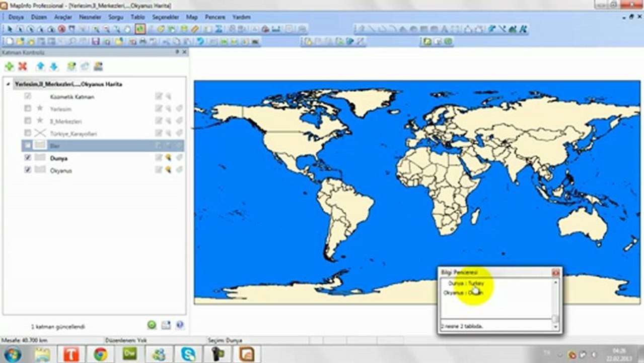The image size is (644, 363).
Task: Click the red Unselect All icon in toolbar
Action: point(61,29)
